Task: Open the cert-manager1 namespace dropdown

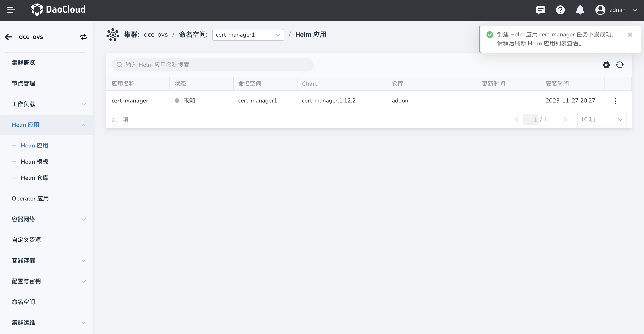Action: coord(248,35)
